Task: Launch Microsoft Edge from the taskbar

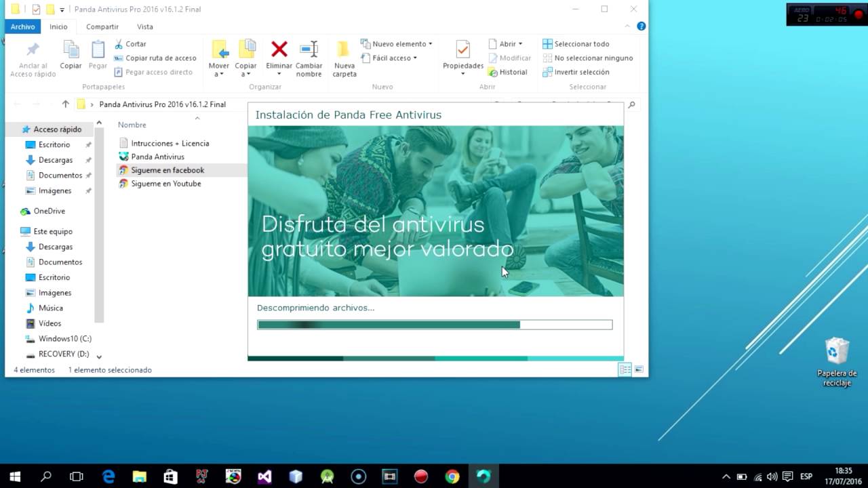Action: coord(108,476)
